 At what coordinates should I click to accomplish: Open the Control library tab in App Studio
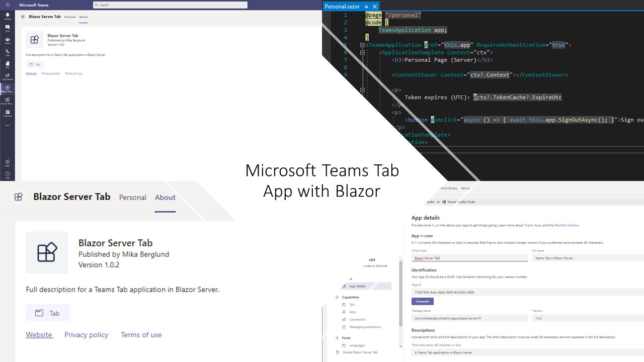pyautogui.click(x=447, y=188)
